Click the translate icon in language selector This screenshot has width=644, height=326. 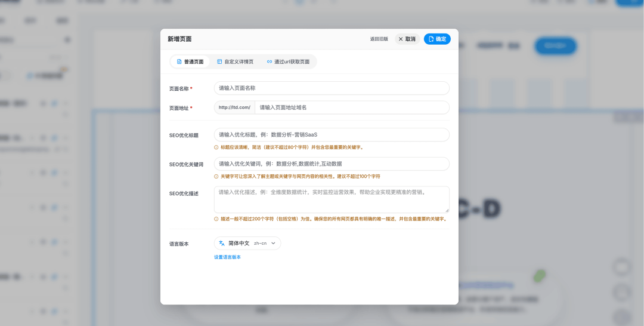(x=222, y=244)
